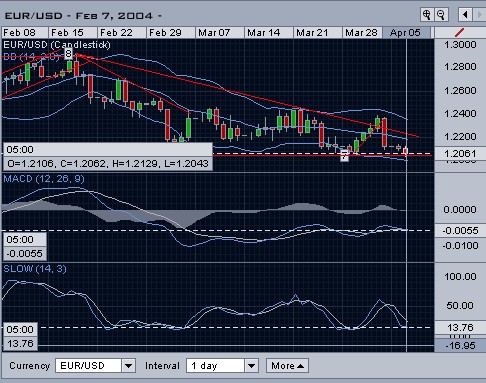Screen dimensions: 486x383
Task: Click the 1 day interval field
Action: (216, 366)
